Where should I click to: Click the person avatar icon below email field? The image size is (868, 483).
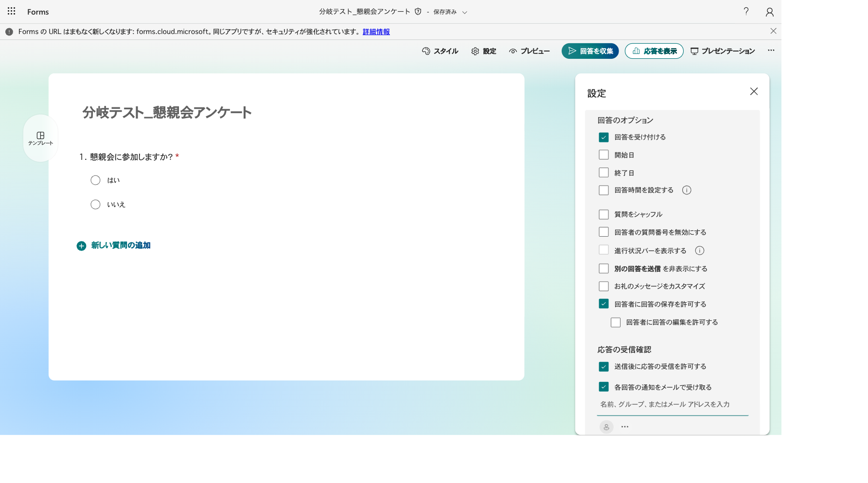pos(606,427)
